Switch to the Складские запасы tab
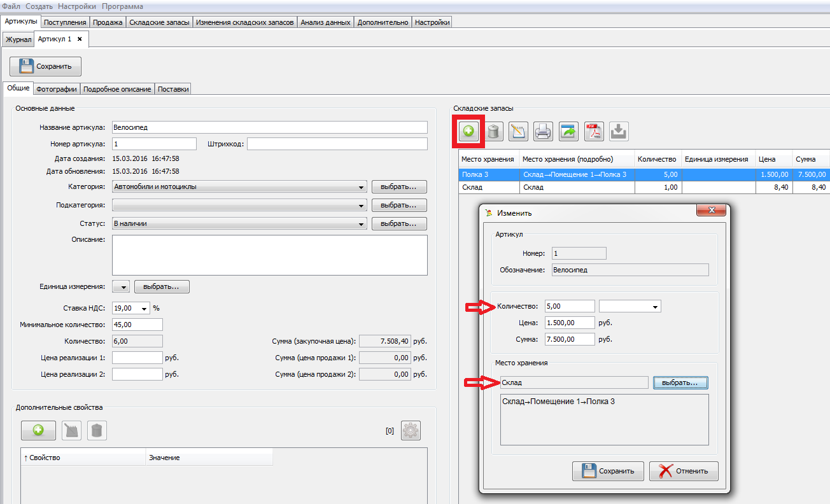 pos(159,22)
